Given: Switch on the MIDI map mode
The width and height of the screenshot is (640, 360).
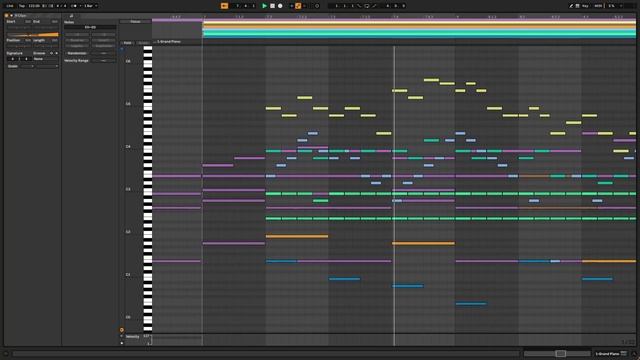Looking at the screenshot, I should pos(598,6).
